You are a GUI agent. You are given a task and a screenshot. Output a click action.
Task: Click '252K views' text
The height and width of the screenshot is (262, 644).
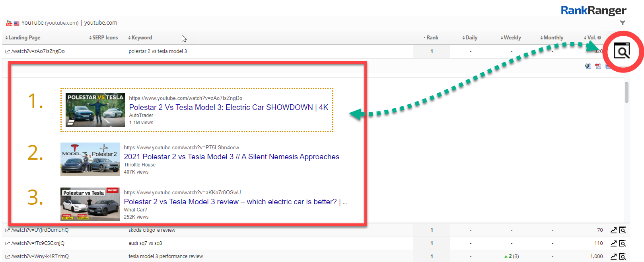tap(136, 217)
